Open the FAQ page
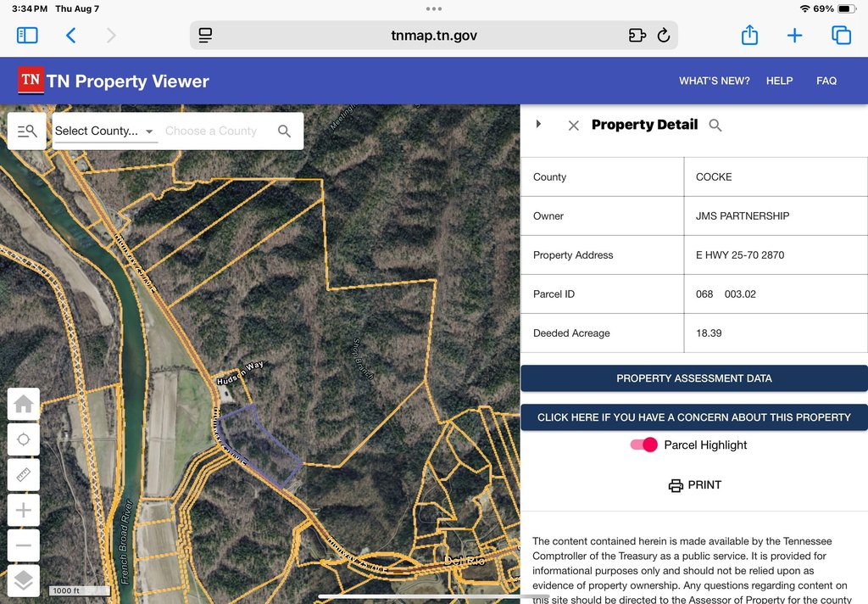 point(826,81)
